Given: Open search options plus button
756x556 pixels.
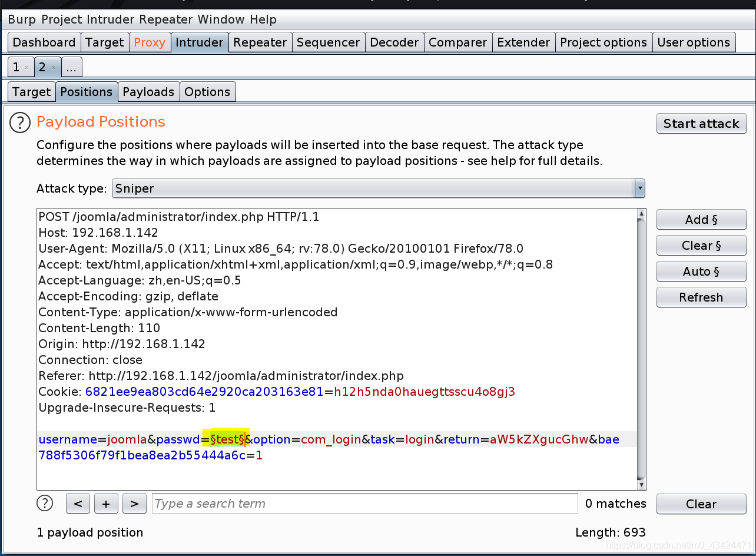Looking at the screenshot, I should (106, 504).
